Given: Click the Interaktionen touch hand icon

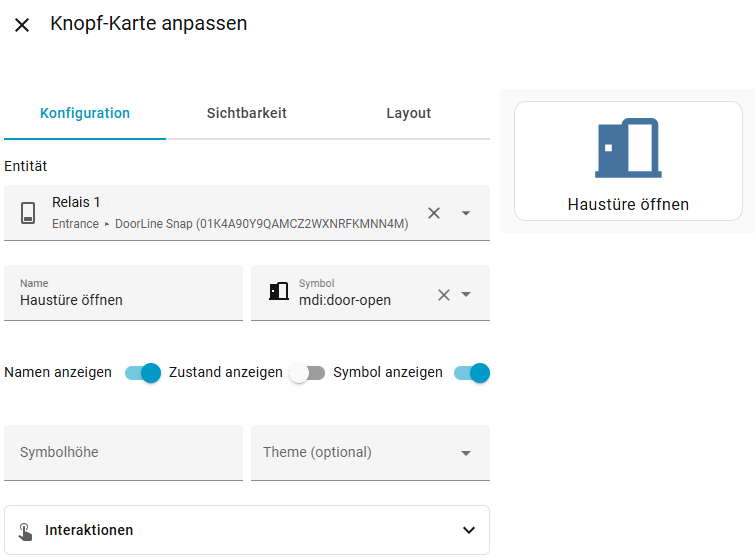Looking at the screenshot, I should (x=26, y=531).
